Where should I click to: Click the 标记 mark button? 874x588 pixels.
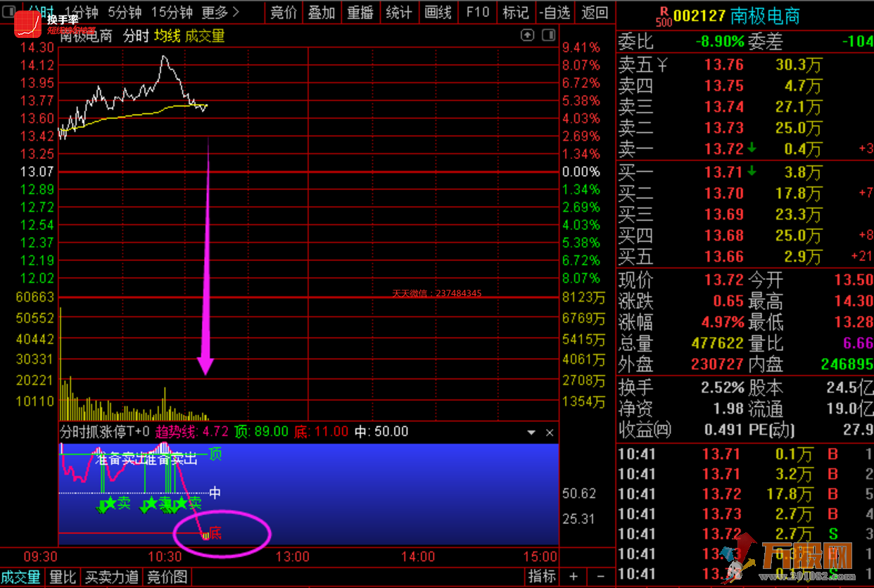point(515,12)
